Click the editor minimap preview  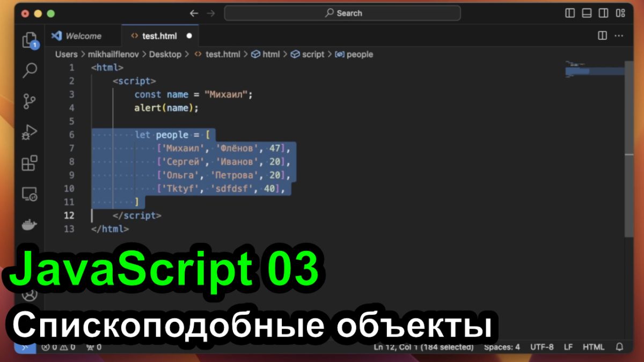(x=595, y=70)
